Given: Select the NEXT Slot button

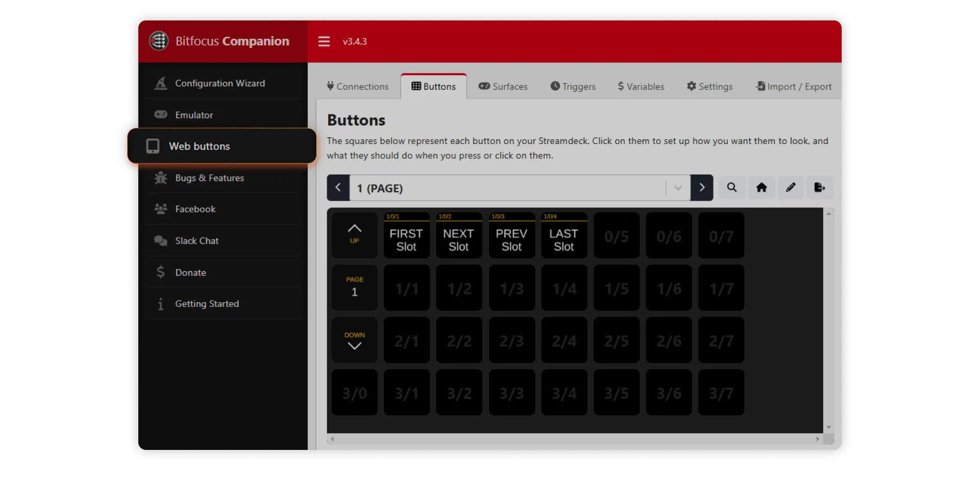Looking at the screenshot, I should 459,235.
